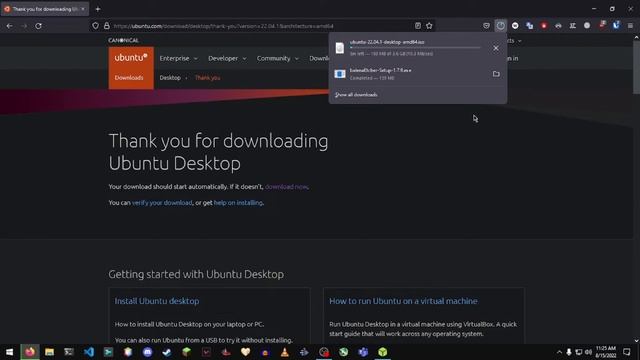640x360 pixels.
Task: Expand the Community menu
Action: coord(278,58)
